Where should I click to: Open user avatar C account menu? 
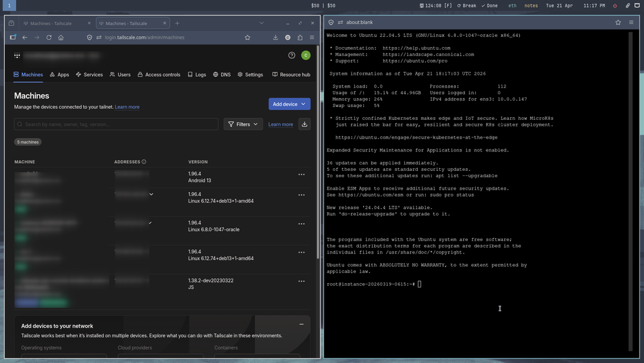(305, 55)
